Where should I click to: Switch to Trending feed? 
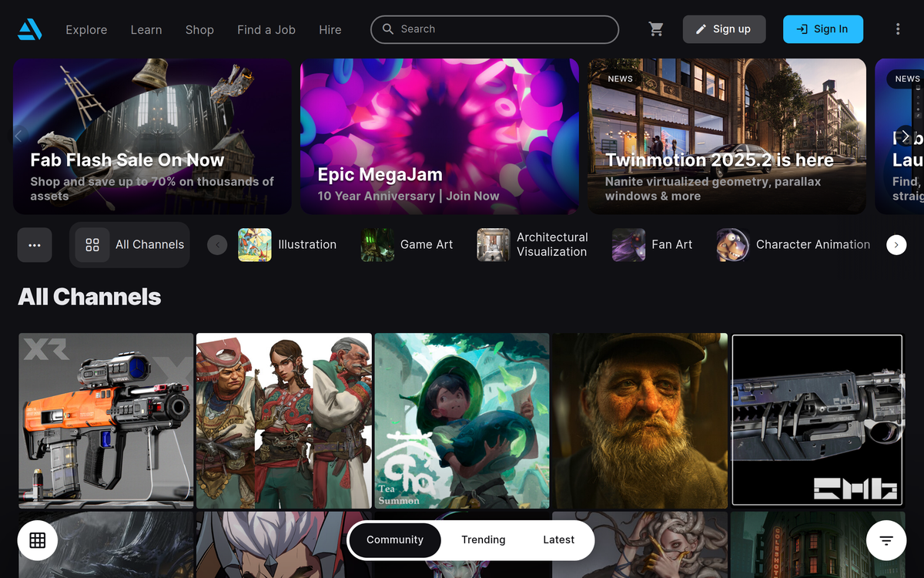(x=484, y=540)
